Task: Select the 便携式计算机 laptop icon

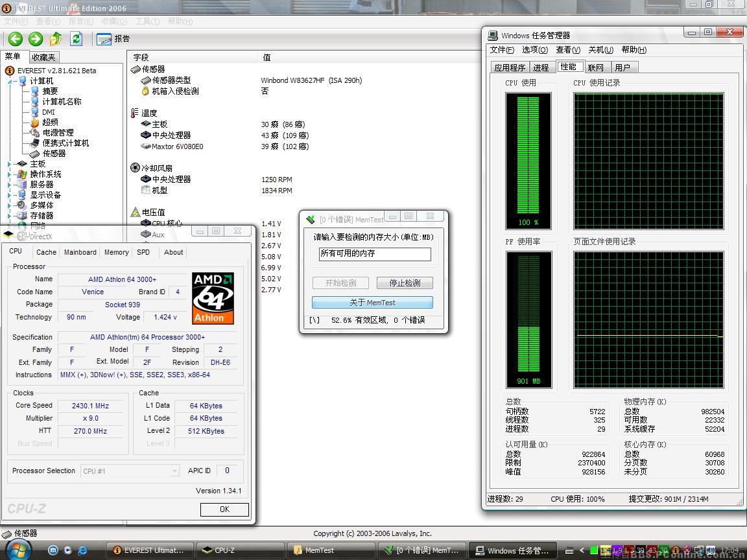Action: 35,143
